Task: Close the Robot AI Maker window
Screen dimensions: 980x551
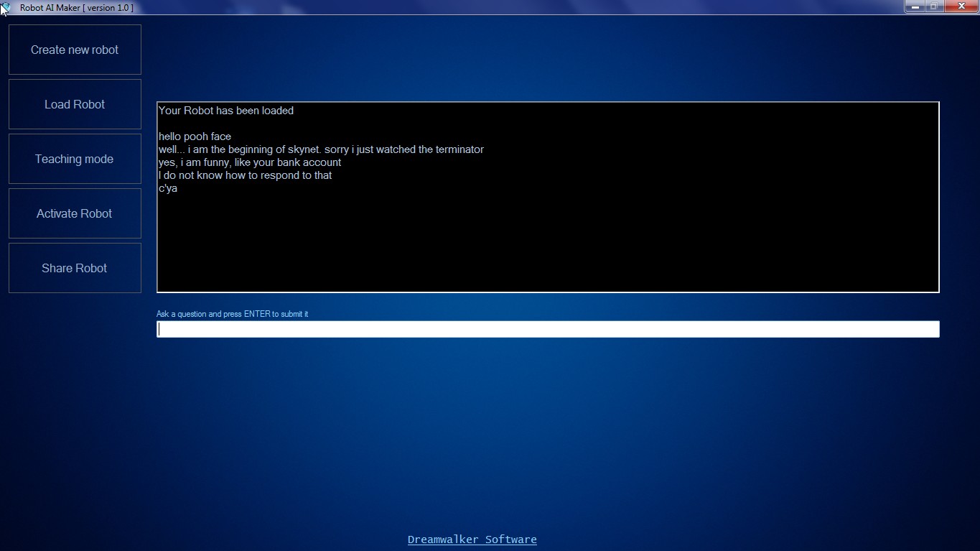Action: pos(961,6)
